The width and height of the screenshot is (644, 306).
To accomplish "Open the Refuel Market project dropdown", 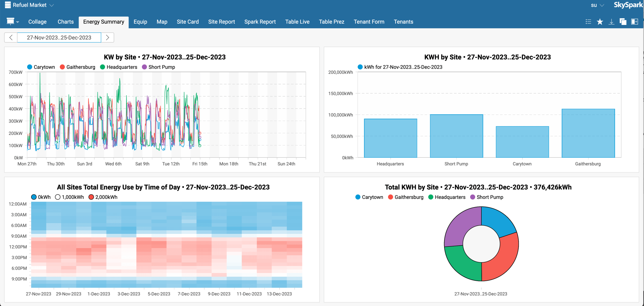I will (x=52, y=5).
